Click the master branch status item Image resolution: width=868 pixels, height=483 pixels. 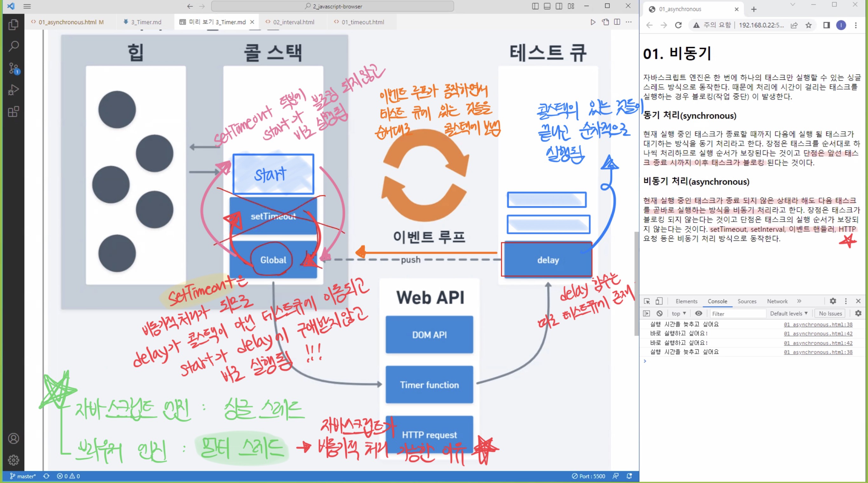click(x=23, y=476)
